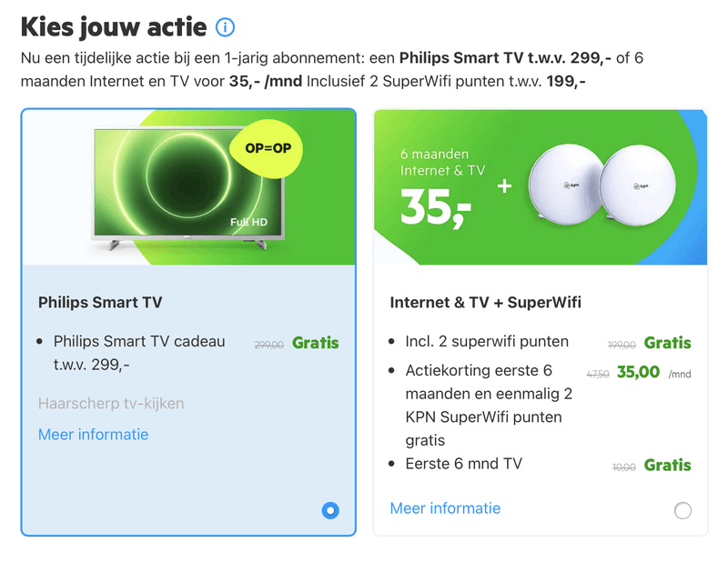Image resolution: width=728 pixels, height=562 pixels.
Task: Click the Gratis label for Philips Smart TV cadeau
Action: (x=315, y=344)
